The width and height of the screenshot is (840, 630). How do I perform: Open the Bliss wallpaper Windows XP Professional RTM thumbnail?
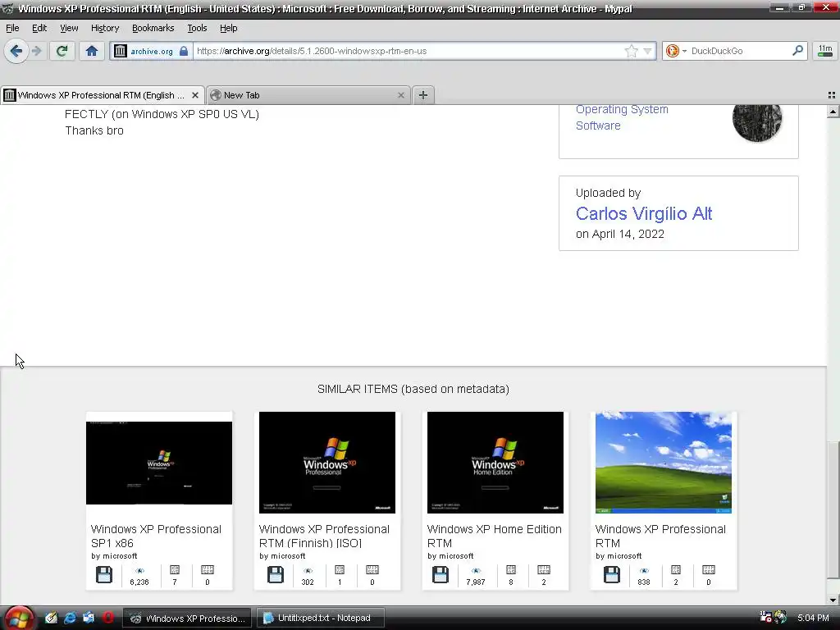663,463
